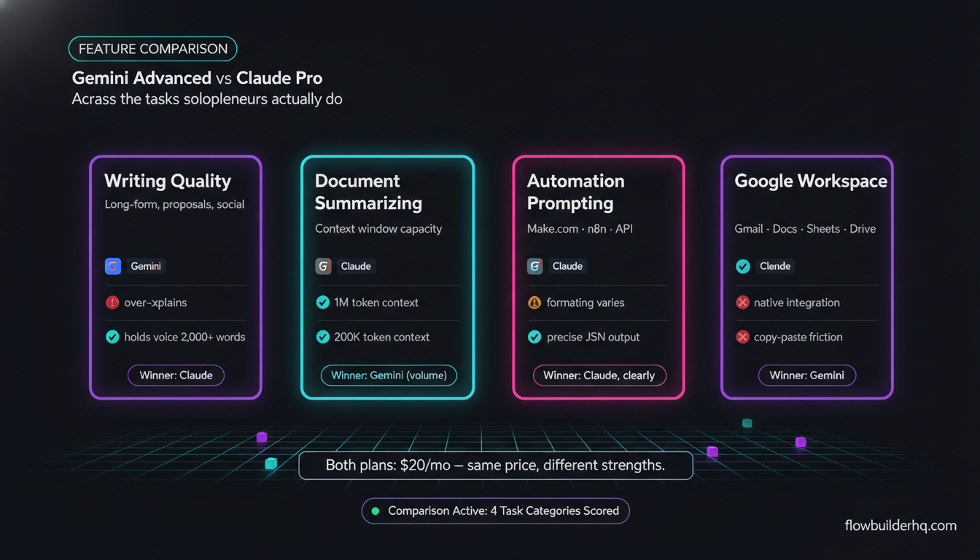Click the Gemini logo icon in Writing Quality
The width and height of the screenshot is (980, 560).
(x=112, y=266)
